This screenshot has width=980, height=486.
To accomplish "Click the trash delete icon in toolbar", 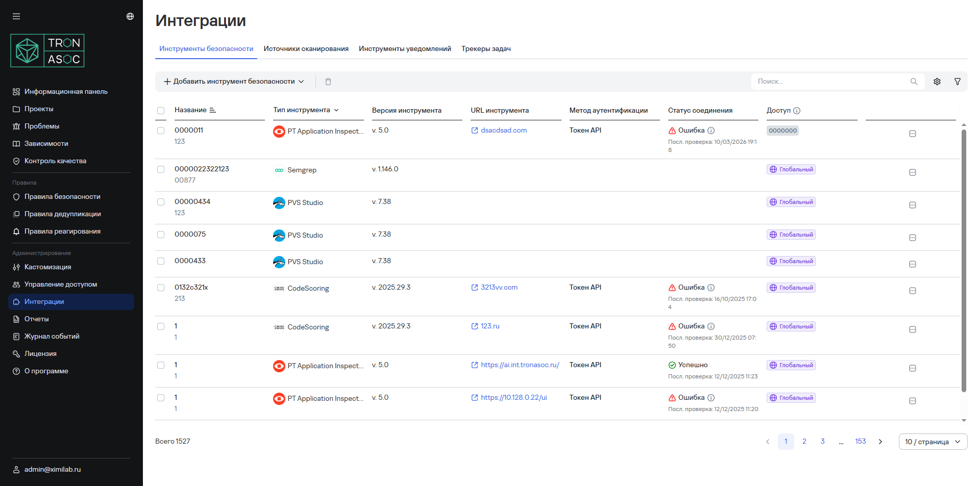I will coord(328,82).
